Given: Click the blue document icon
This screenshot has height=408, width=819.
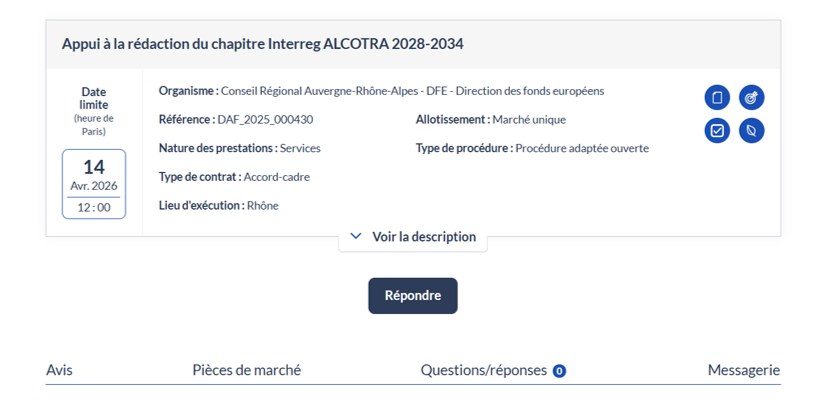Looking at the screenshot, I should (717, 97).
